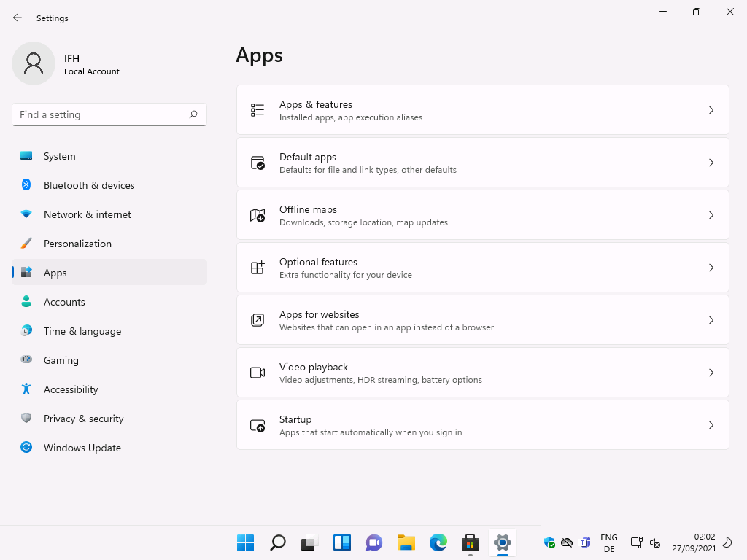The width and height of the screenshot is (747, 560).
Task: Open Offline maps title
Action: click(x=308, y=209)
